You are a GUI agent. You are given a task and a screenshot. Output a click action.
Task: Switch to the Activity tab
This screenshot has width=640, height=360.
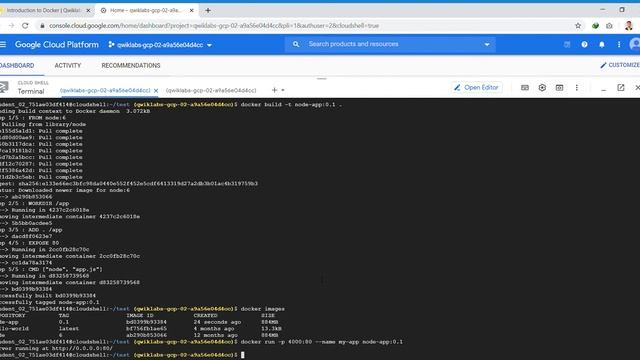pyautogui.click(x=68, y=65)
